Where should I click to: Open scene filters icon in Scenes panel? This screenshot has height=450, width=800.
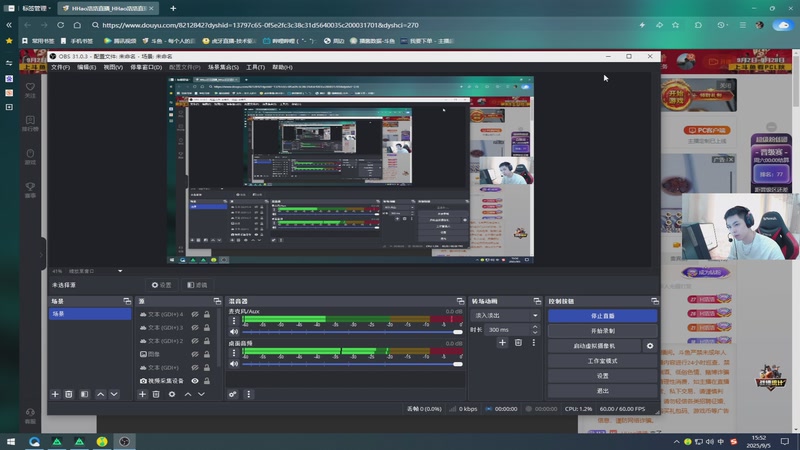(85, 394)
